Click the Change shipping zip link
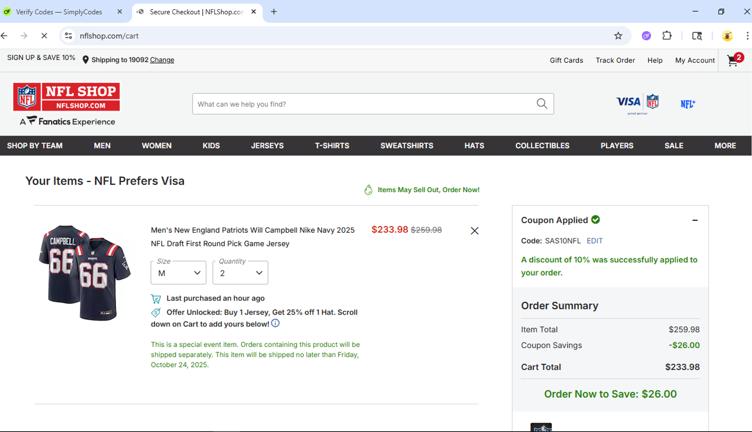 [162, 60]
